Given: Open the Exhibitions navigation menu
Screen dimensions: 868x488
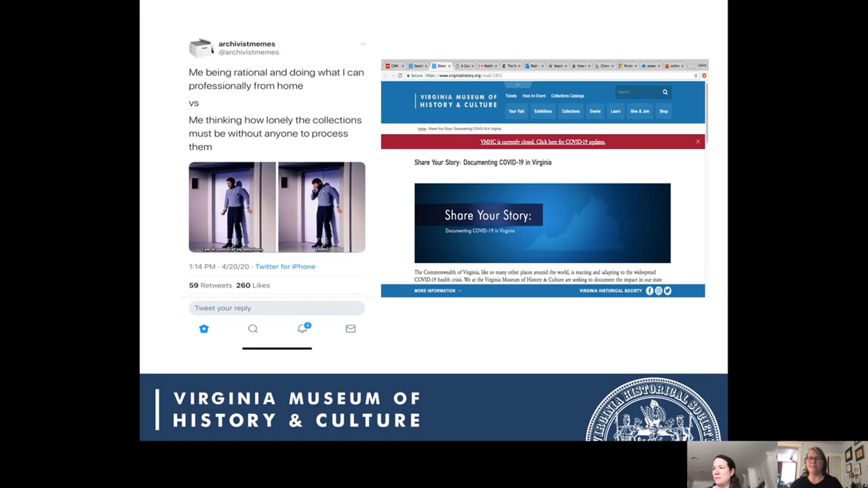Looking at the screenshot, I should tap(543, 111).
